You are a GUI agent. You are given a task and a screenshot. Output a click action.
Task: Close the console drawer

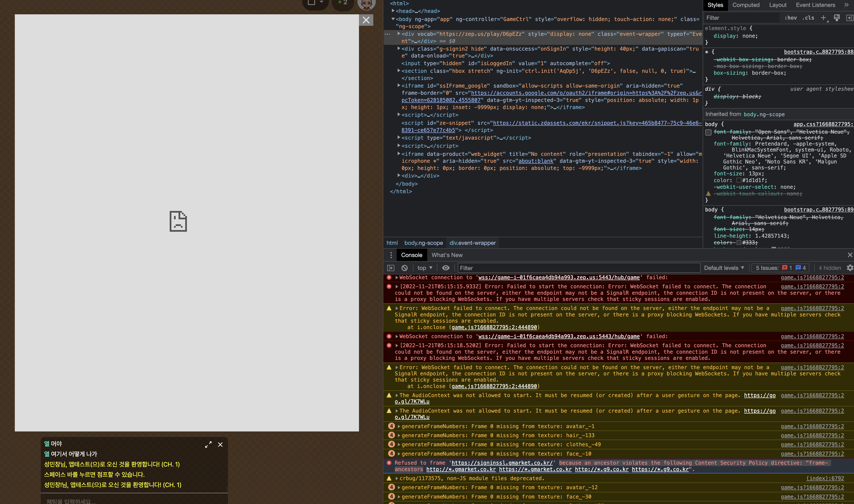pyautogui.click(x=849, y=255)
